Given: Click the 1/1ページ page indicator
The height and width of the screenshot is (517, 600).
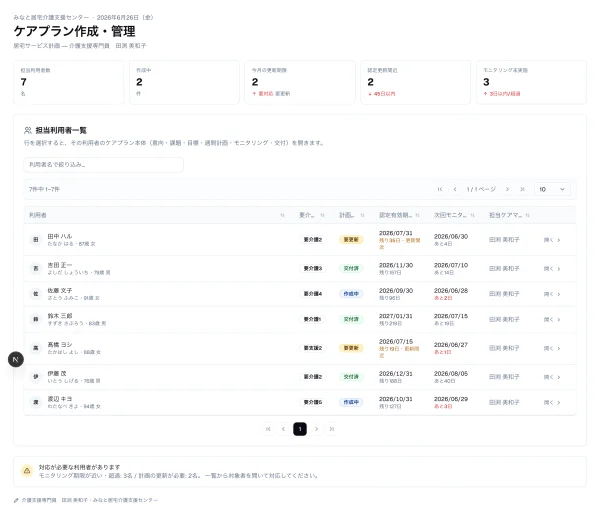Looking at the screenshot, I should pyautogui.click(x=481, y=189).
